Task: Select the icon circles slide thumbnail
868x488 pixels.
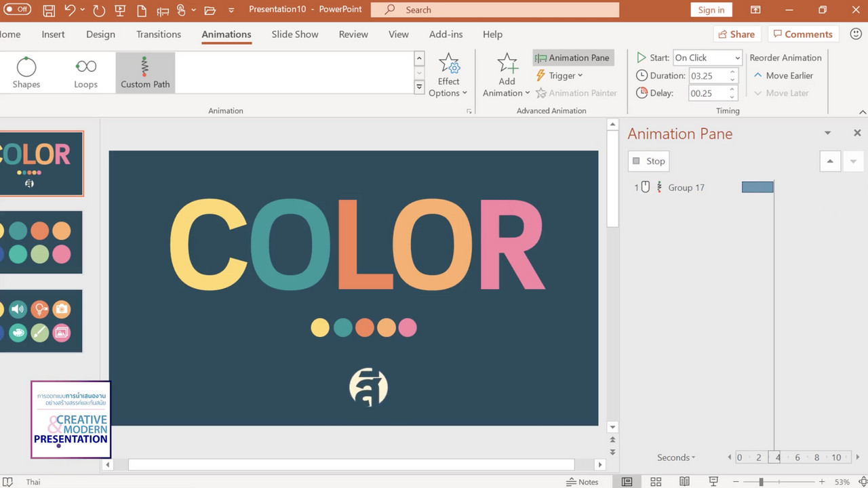Action: pos(41,321)
